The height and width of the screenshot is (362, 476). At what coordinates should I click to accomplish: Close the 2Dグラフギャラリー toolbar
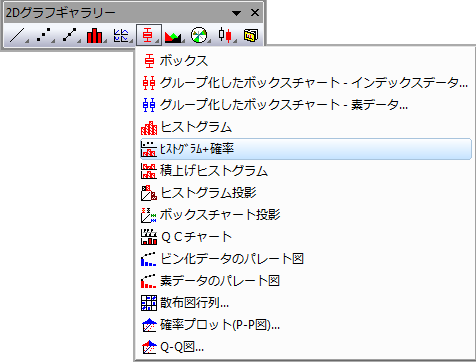pos(255,13)
